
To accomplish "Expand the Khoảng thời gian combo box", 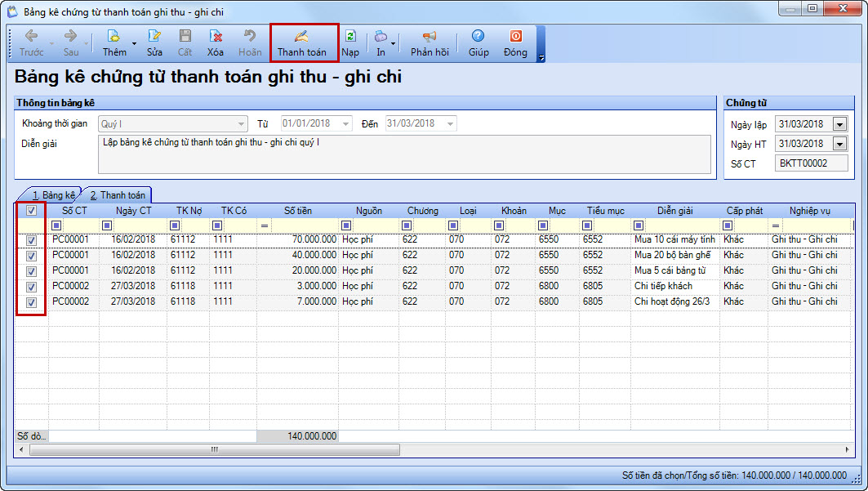I will [242, 123].
